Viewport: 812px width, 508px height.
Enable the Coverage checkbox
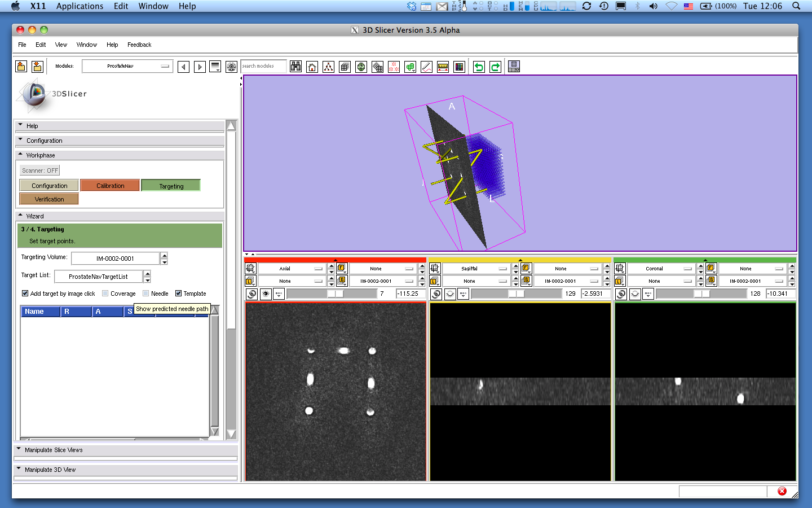[x=105, y=294]
